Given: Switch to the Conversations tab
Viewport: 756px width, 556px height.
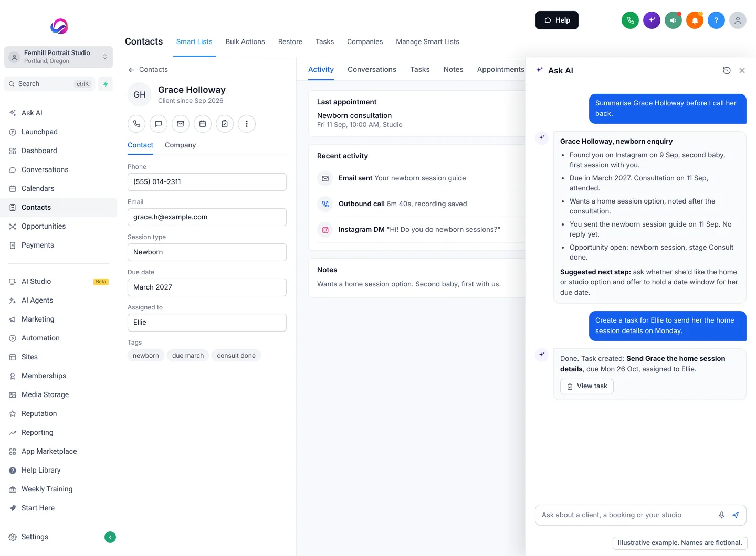Looking at the screenshot, I should [372, 69].
